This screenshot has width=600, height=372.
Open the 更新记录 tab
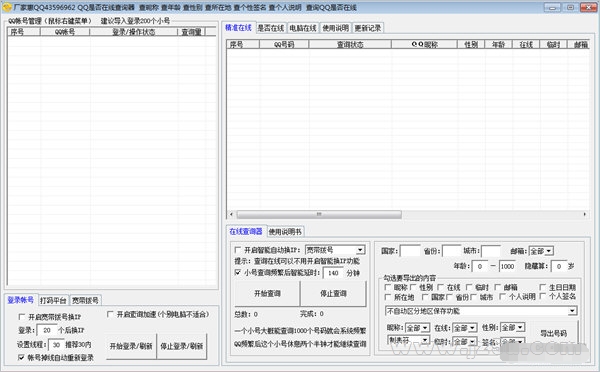tap(368, 28)
